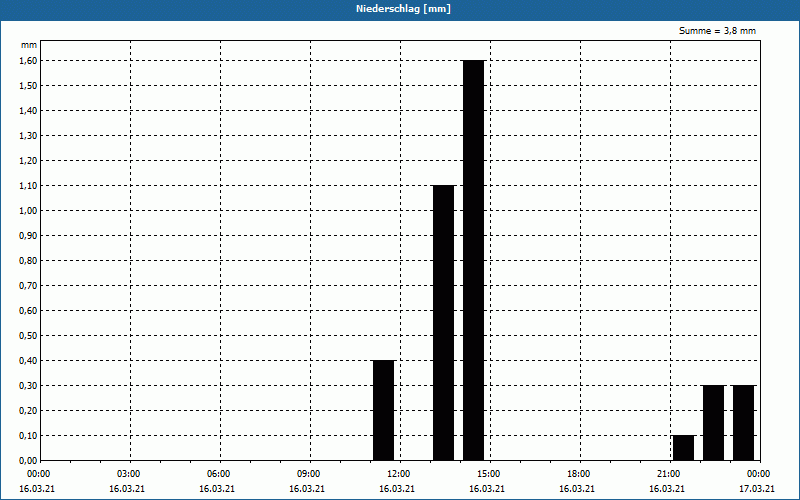Click the 0,80 y-axis label
The width and height of the screenshot is (800, 500).
[x=28, y=260]
